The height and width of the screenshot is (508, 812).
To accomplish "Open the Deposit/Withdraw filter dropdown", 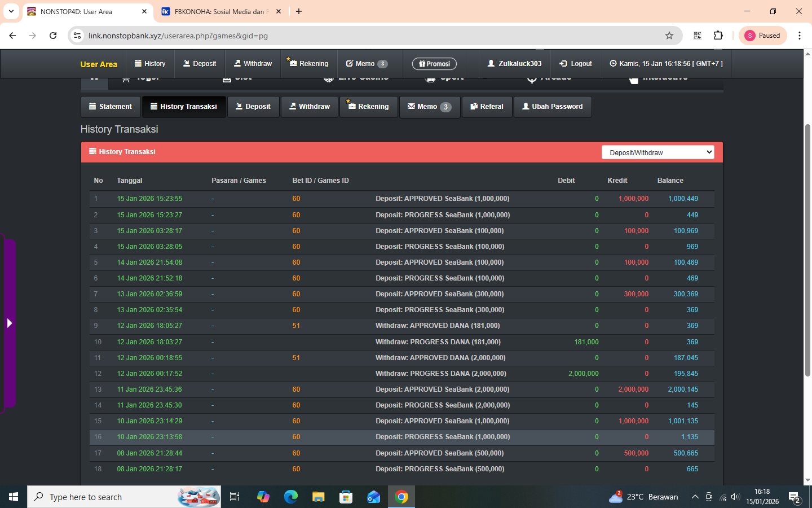I will click(x=657, y=152).
